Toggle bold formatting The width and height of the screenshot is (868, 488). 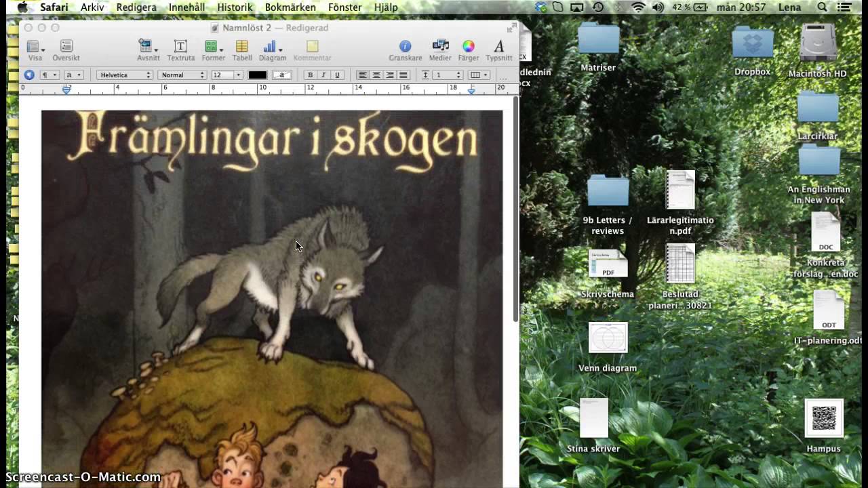pos(310,75)
